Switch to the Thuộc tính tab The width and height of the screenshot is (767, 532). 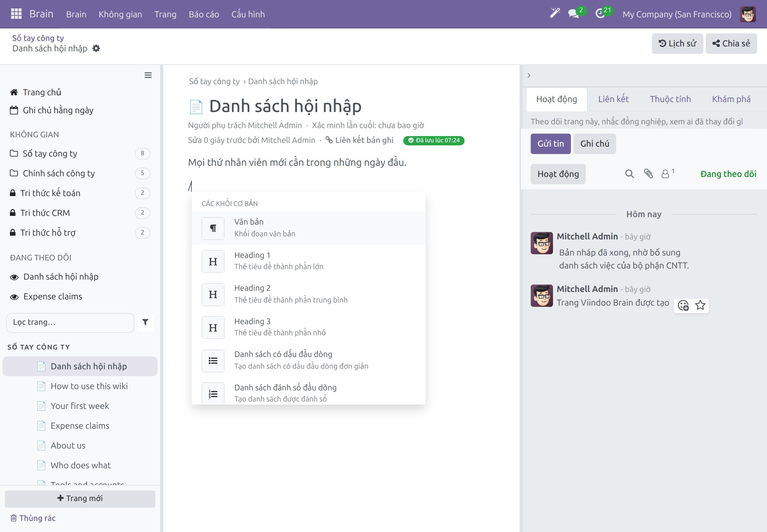(x=670, y=99)
